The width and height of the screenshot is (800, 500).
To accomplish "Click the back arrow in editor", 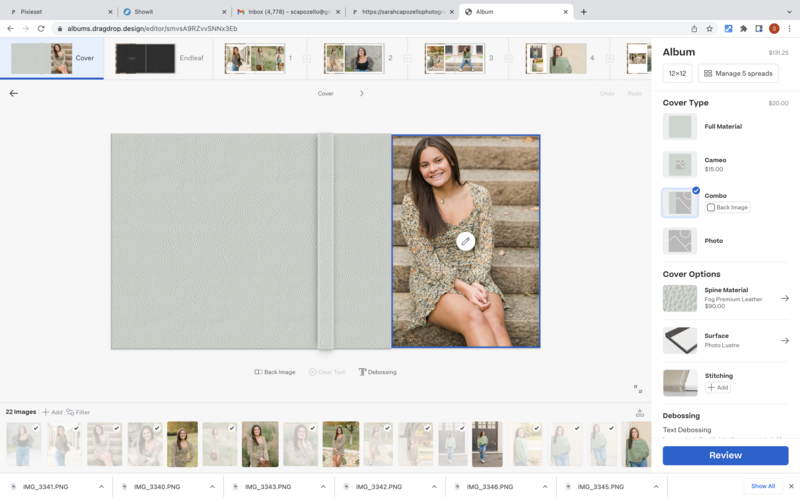I will 14,93.
